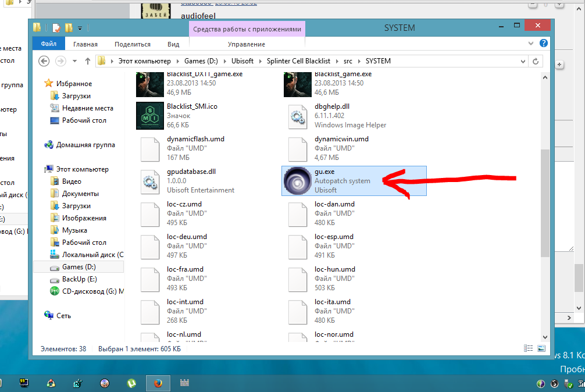Open Сеть in navigation pane
The width and height of the screenshot is (585, 392).
[x=63, y=316]
